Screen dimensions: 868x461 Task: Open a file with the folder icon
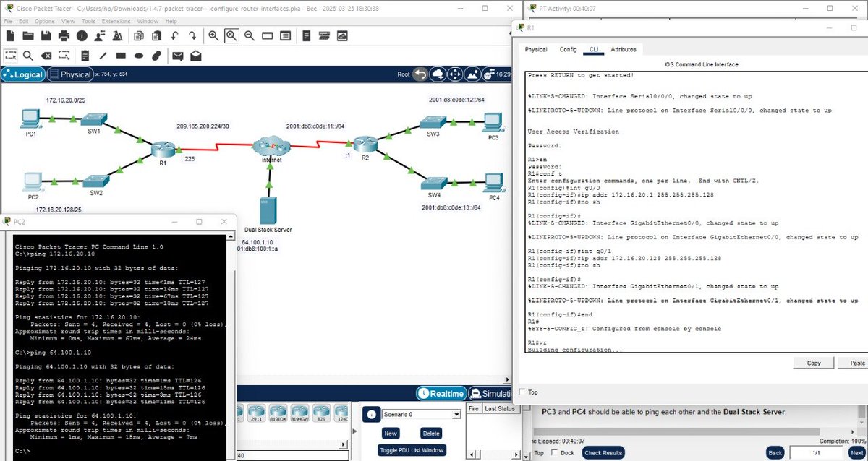pyautogui.click(x=28, y=35)
